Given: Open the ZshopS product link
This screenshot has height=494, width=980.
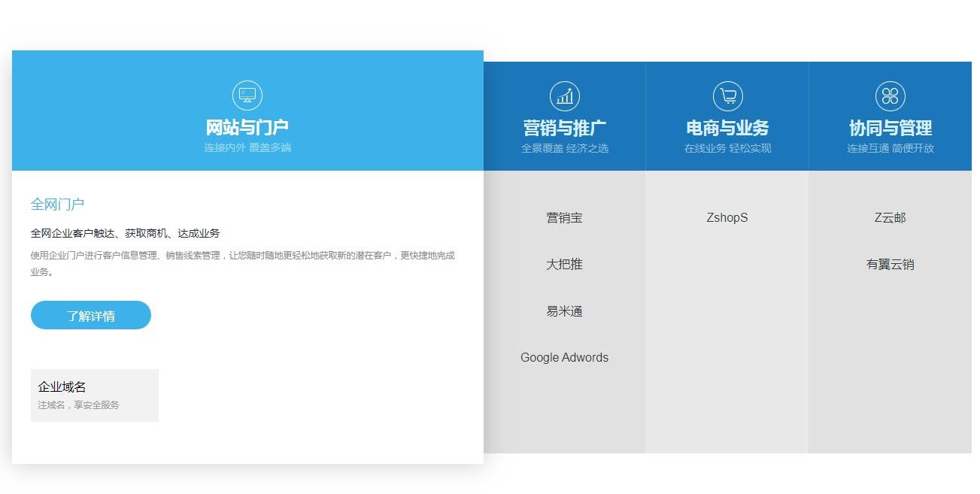Looking at the screenshot, I should [x=727, y=218].
